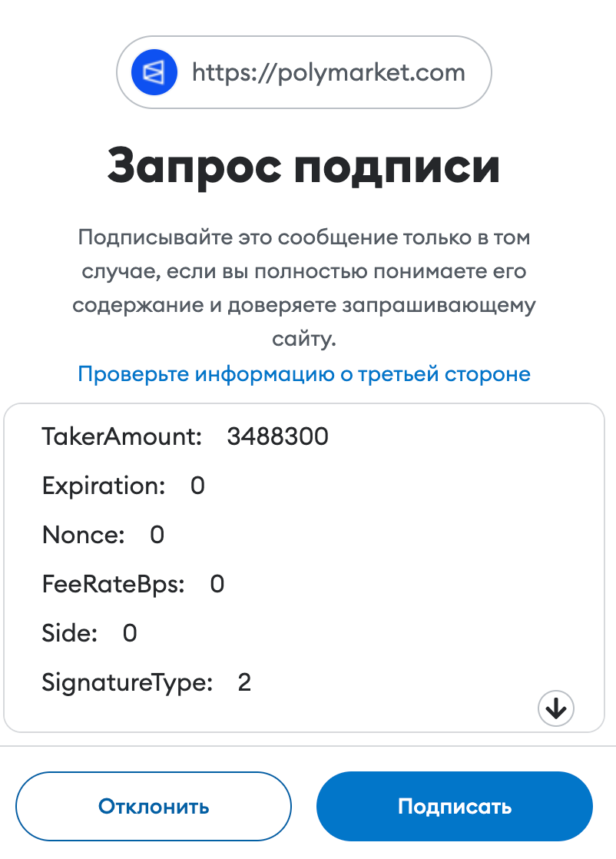Select the Side field label

pyautogui.click(x=70, y=634)
